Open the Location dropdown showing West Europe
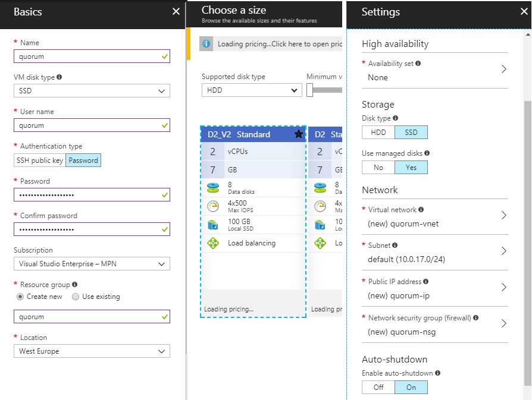Image resolution: width=532 pixels, height=400 pixels. [x=92, y=351]
